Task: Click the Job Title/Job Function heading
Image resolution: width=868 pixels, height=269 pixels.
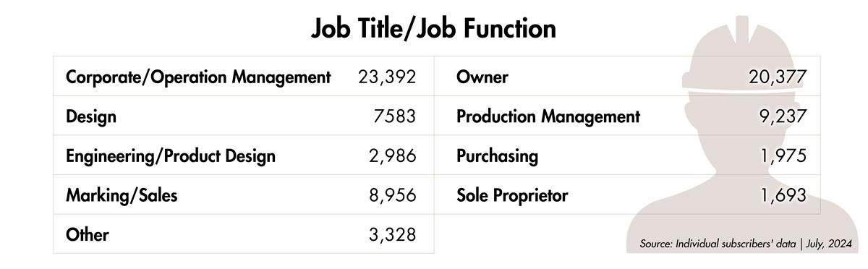Action: pos(434,27)
